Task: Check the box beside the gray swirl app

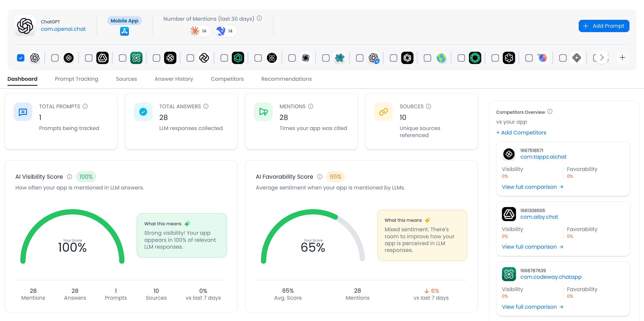Action: pos(292,58)
